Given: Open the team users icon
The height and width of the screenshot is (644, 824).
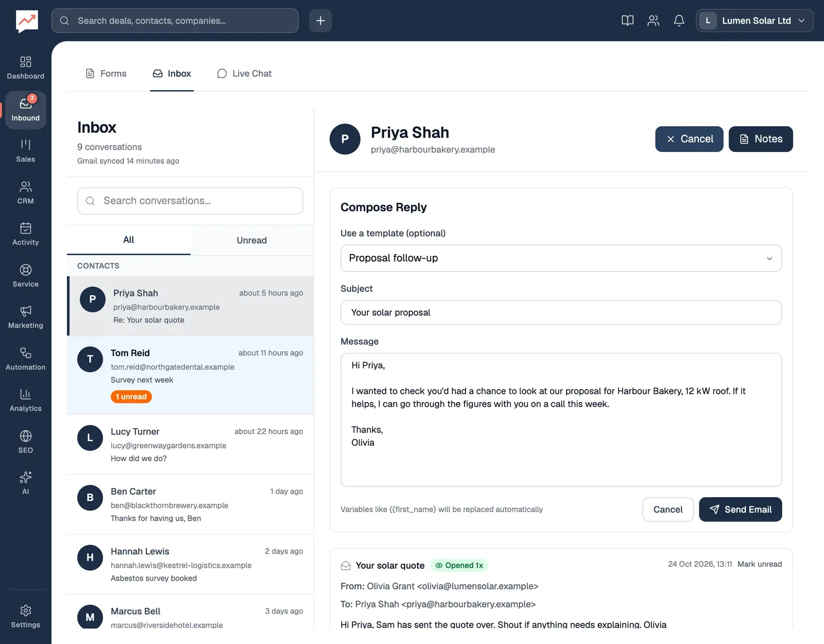Looking at the screenshot, I should (653, 21).
